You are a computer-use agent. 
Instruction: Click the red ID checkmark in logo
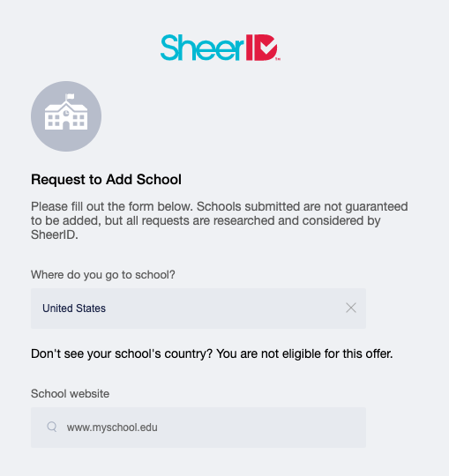pyautogui.click(x=262, y=48)
